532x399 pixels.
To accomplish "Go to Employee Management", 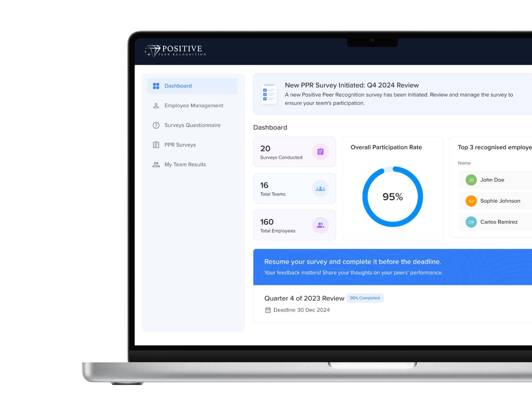I will coord(192,106).
